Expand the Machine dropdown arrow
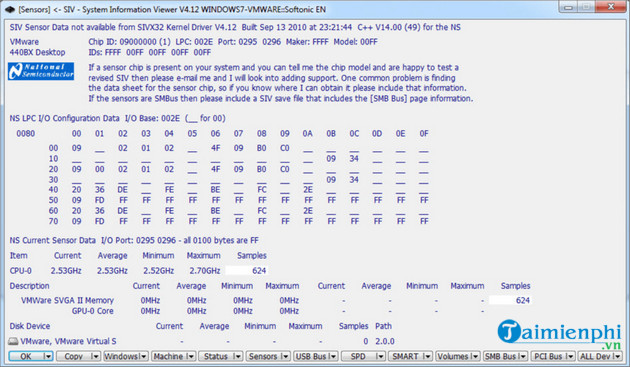 tap(191, 356)
